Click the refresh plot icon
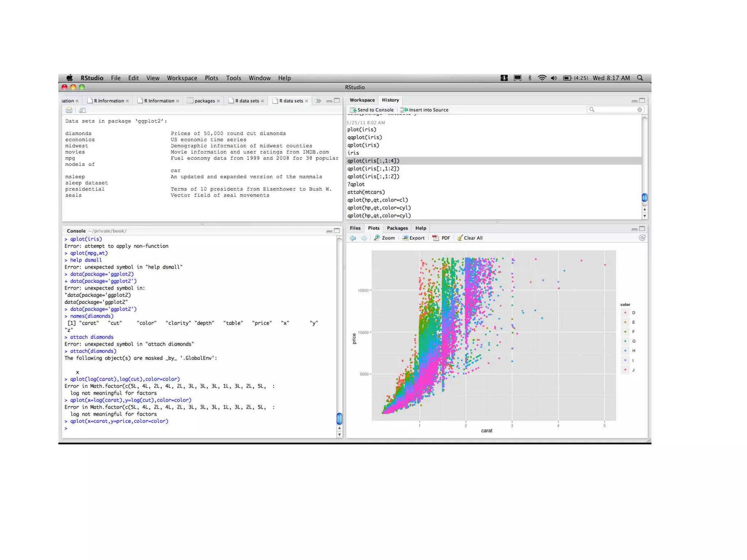Screen dimensions: 747x560 click(642, 238)
